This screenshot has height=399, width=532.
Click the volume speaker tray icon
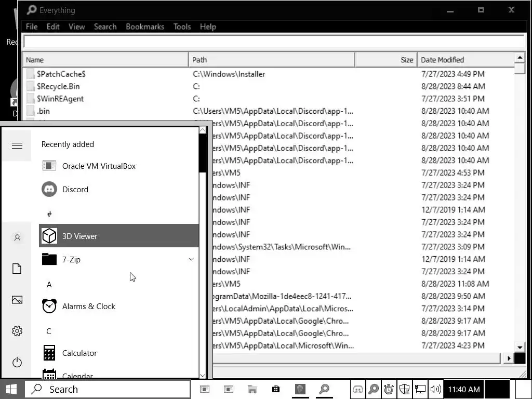click(x=435, y=389)
